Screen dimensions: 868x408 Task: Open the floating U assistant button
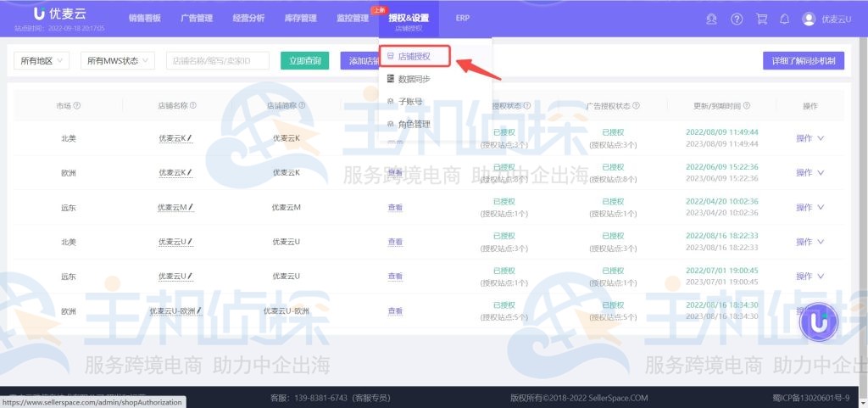[819, 322]
